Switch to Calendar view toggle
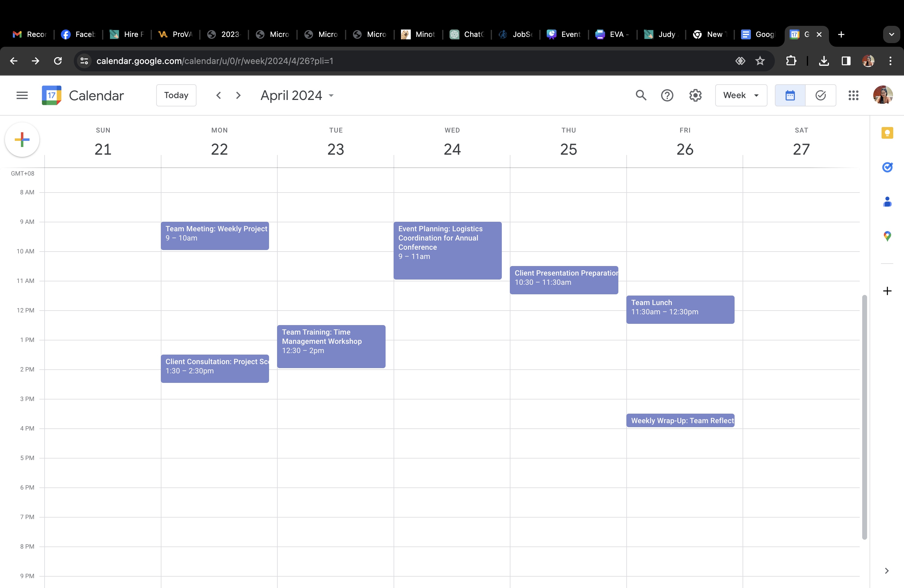 tap(790, 95)
